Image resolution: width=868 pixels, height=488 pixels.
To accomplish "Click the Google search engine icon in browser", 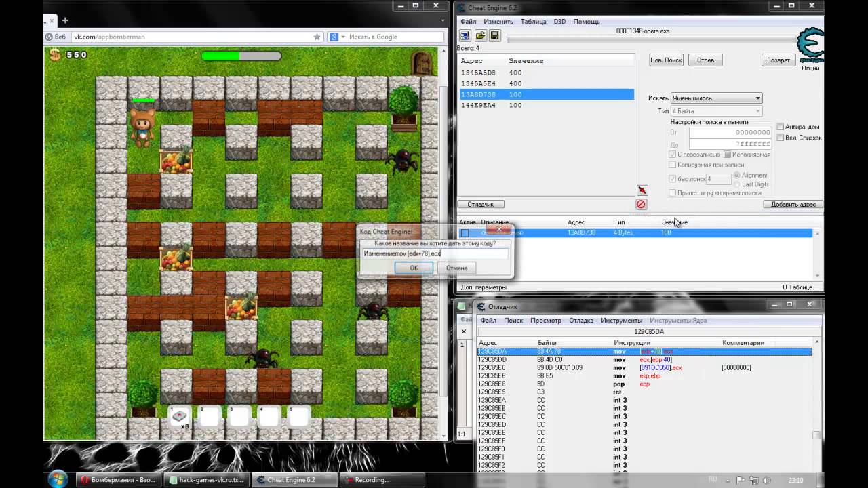I will 334,37.
